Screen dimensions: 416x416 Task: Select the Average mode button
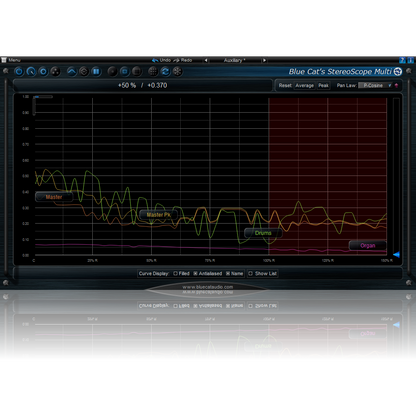[305, 86]
